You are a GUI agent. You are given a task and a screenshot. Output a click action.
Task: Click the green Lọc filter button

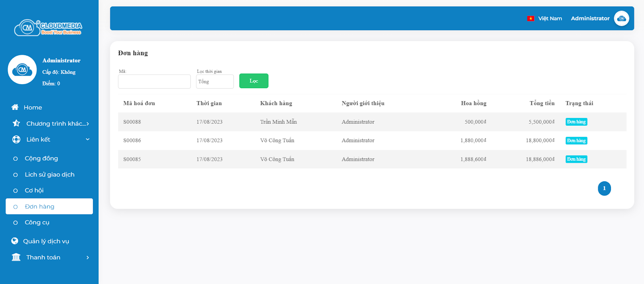[254, 81]
